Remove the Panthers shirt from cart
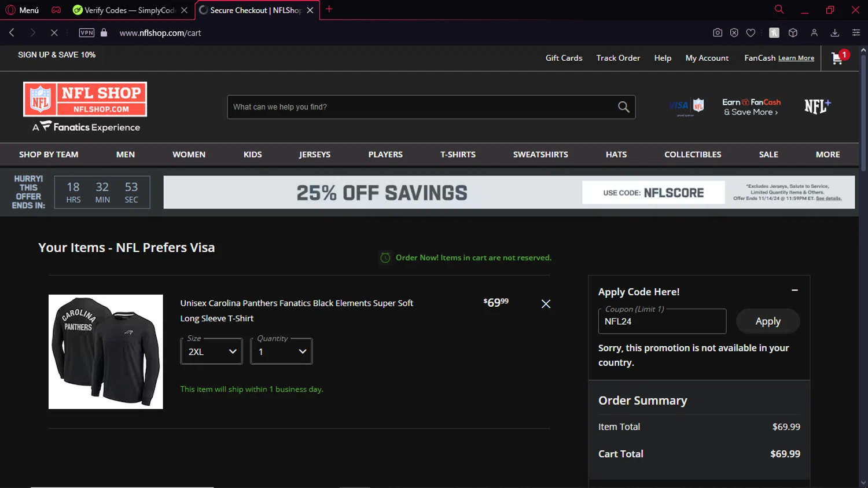This screenshot has height=488, width=868. pos(546,304)
